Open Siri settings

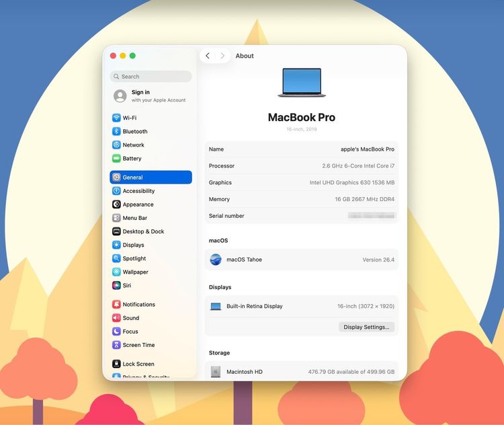click(x=151, y=285)
